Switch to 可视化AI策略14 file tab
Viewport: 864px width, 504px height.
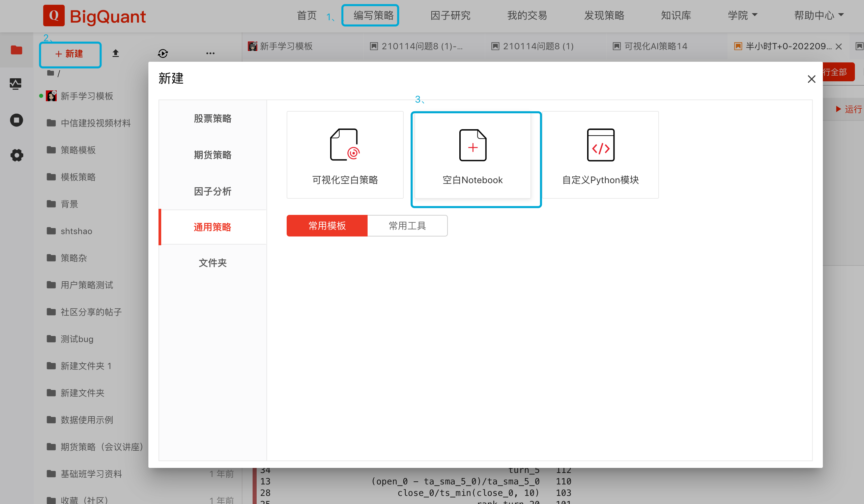pyautogui.click(x=655, y=46)
